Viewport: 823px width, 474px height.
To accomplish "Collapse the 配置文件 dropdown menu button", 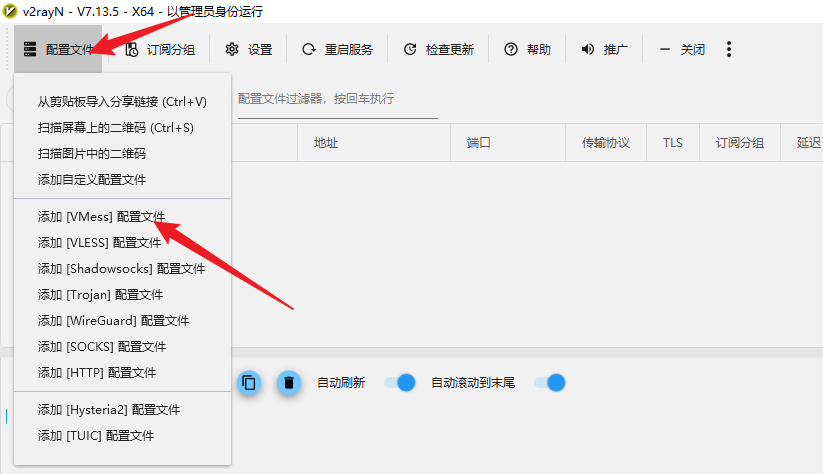I will 58,49.
